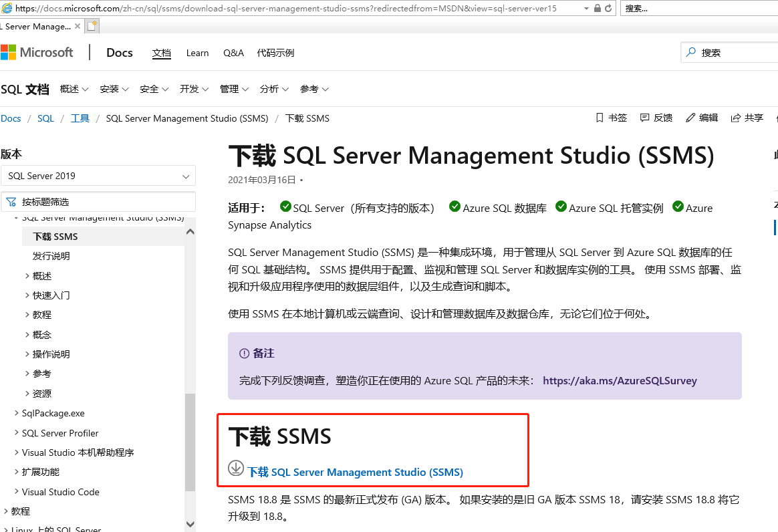Close the Server Management browser tab

pos(78,26)
